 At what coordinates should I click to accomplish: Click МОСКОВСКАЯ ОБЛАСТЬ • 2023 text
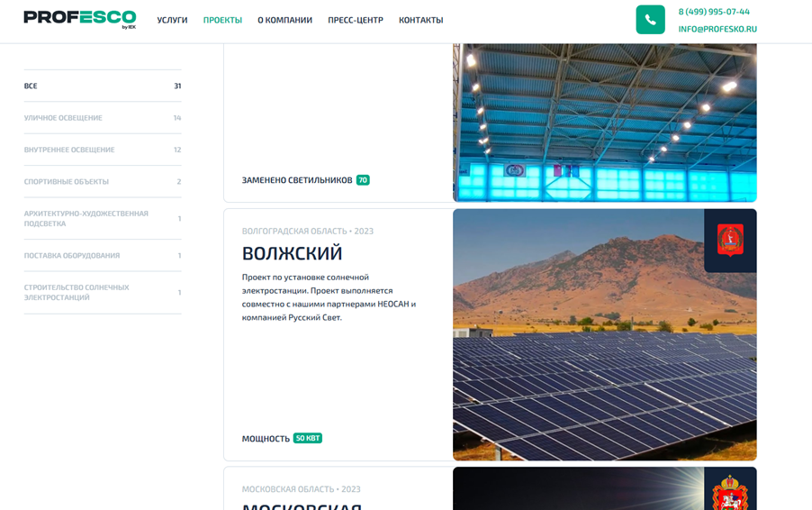tap(301, 489)
